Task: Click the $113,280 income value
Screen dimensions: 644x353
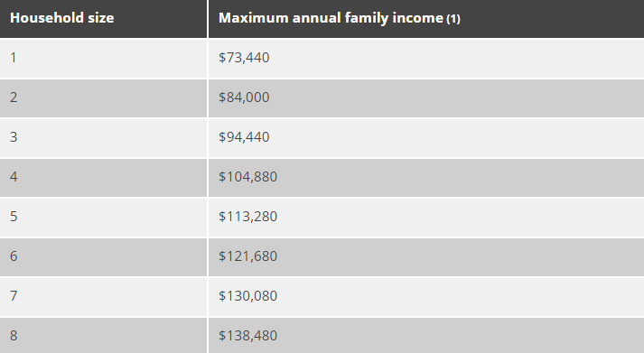Action: [248, 217]
